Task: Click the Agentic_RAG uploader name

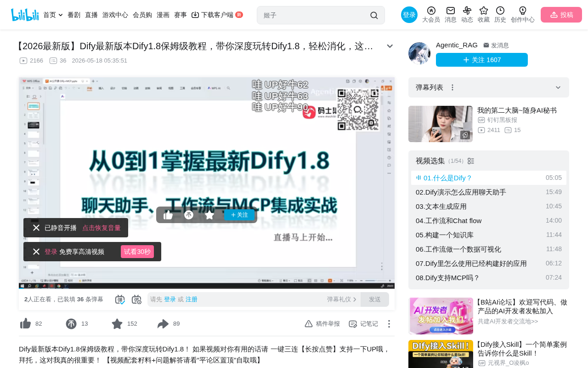Action: (457, 45)
